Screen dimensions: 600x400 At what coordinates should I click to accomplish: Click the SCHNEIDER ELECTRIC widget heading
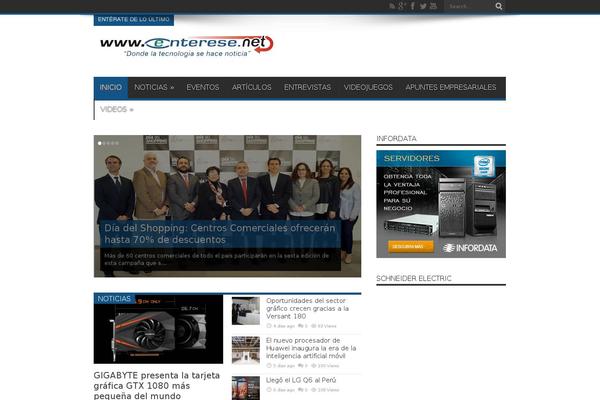pos(414,278)
